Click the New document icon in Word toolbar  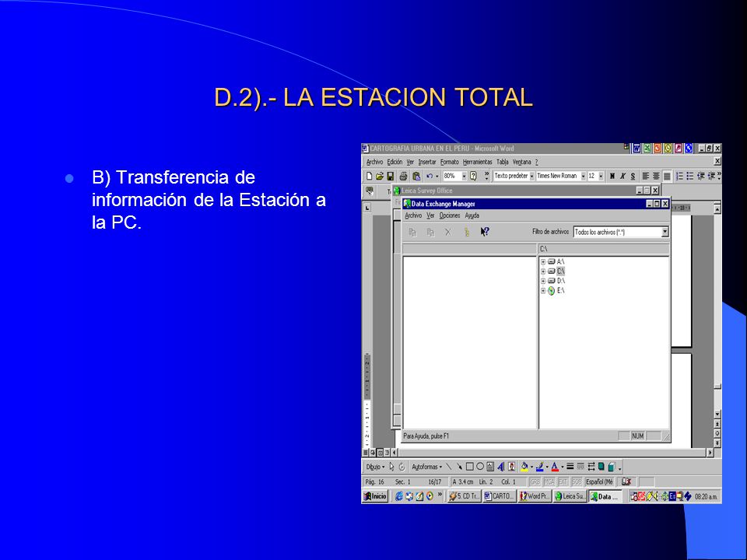369,176
